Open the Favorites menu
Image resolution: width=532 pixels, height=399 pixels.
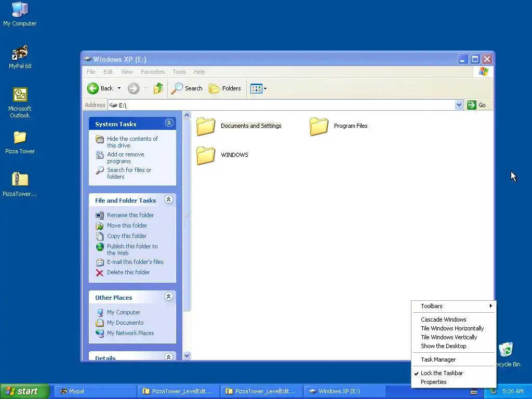152,72
